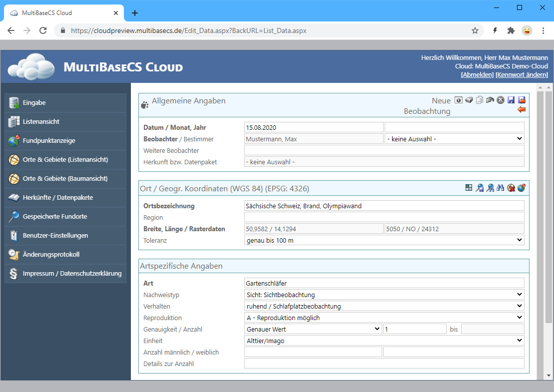
Task: Click the orange back arrow below save icons
Action: pos(522,110)
